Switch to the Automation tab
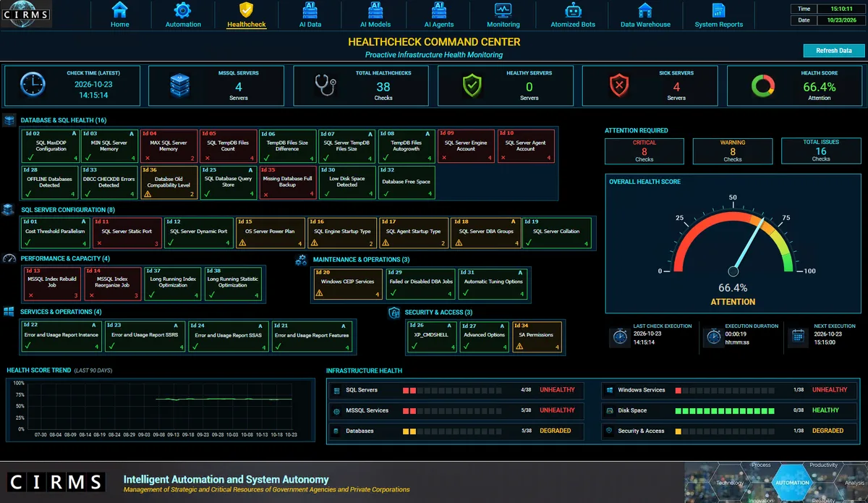Screen dimensions: 868x503 point(183,14)
